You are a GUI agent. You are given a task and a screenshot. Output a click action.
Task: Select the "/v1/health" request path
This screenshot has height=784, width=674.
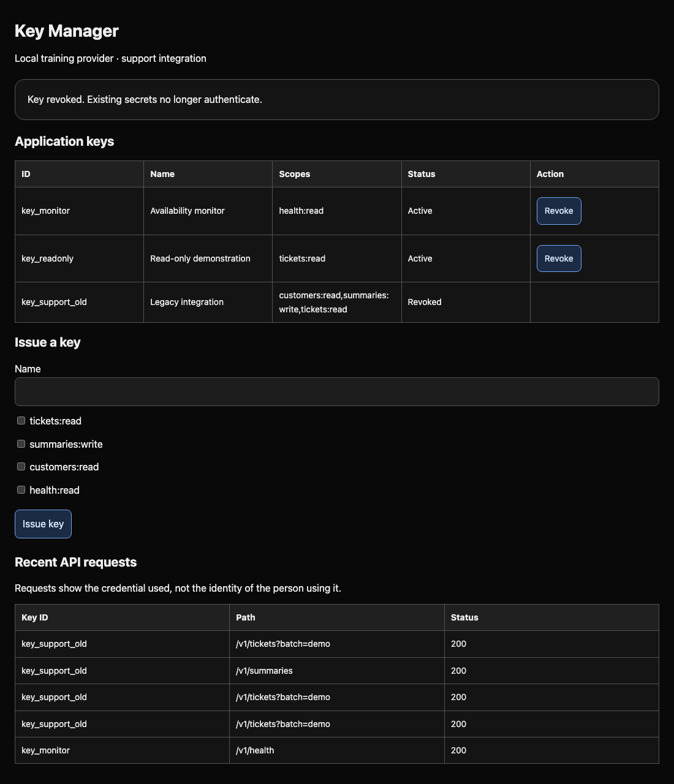click(x=255, y=750)
